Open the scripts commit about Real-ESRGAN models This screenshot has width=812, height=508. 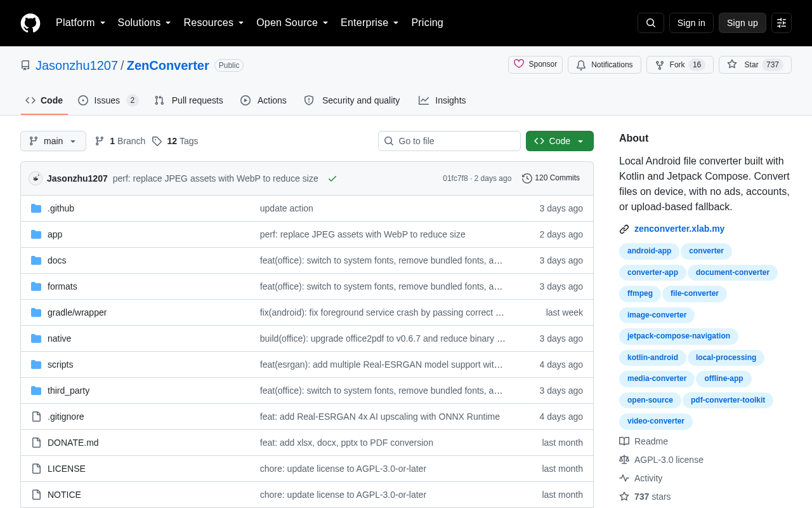pos(381,364)
